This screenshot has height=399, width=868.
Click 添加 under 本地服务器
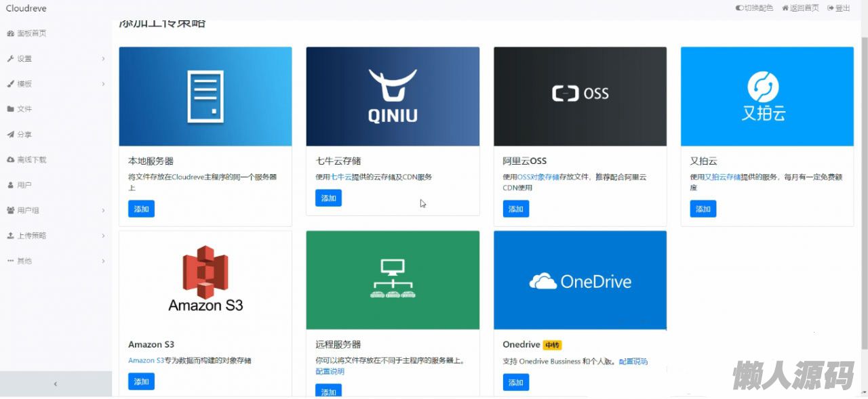point(141,209)
